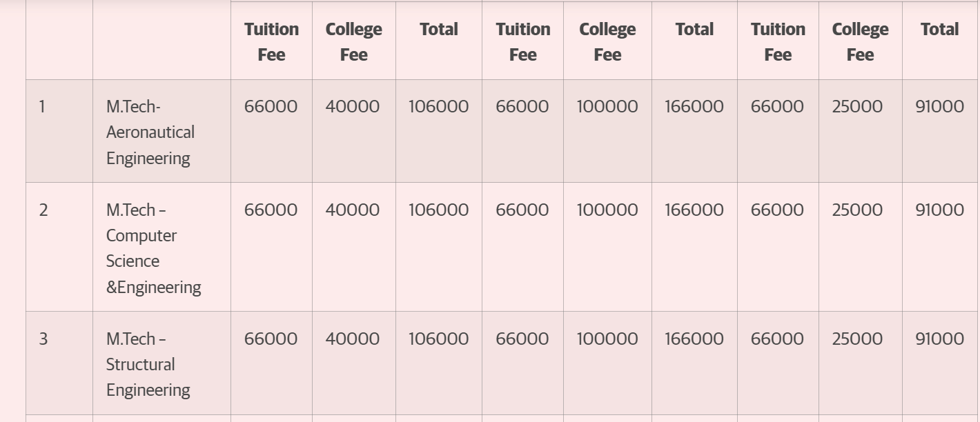This screenshot has width=980, height=422.
Task: Click the serial number 3 cell
Action: tap(43, 339)
